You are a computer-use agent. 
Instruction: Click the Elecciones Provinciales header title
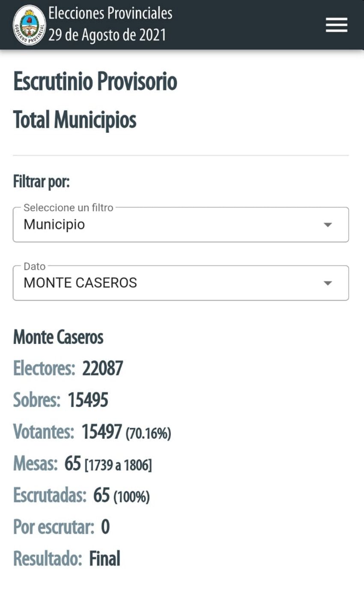pos(110,13)
